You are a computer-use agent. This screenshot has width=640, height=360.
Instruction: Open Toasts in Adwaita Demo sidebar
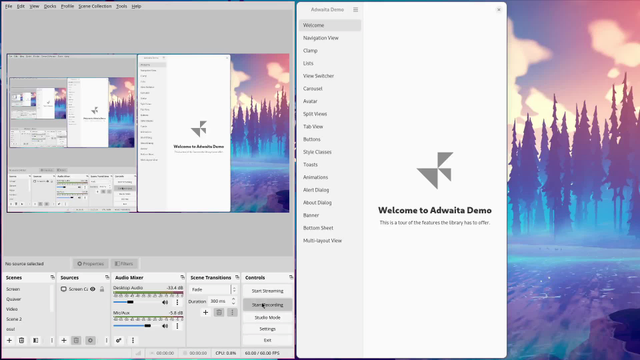(x=330, y=164)
